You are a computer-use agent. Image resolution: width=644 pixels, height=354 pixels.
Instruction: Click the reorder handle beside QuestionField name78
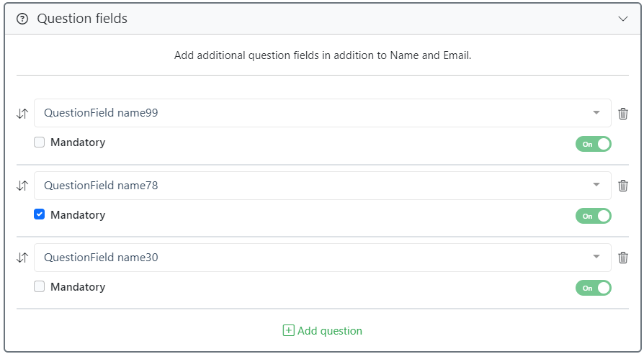click(22, 186)
